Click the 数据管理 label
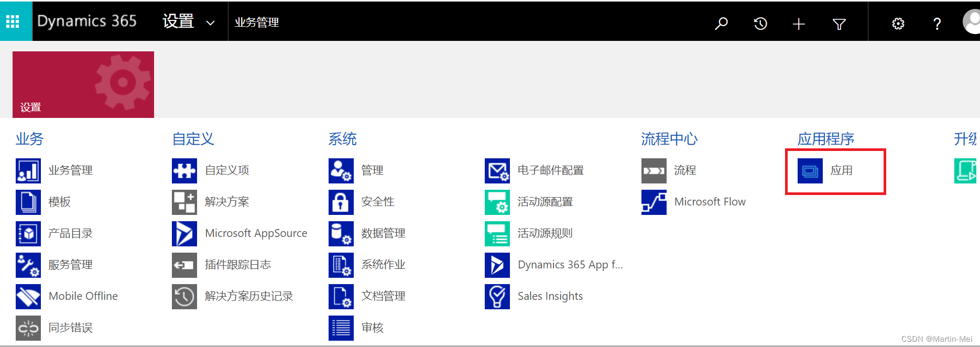This screenshot has width=980, height=347. (x=383, y=233)
